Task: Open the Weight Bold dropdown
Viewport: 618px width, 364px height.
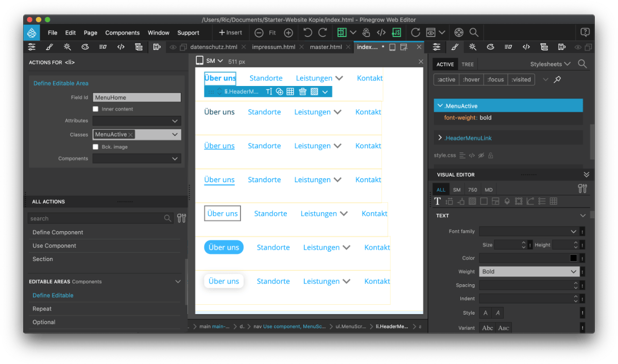Action: click(529, 271)
